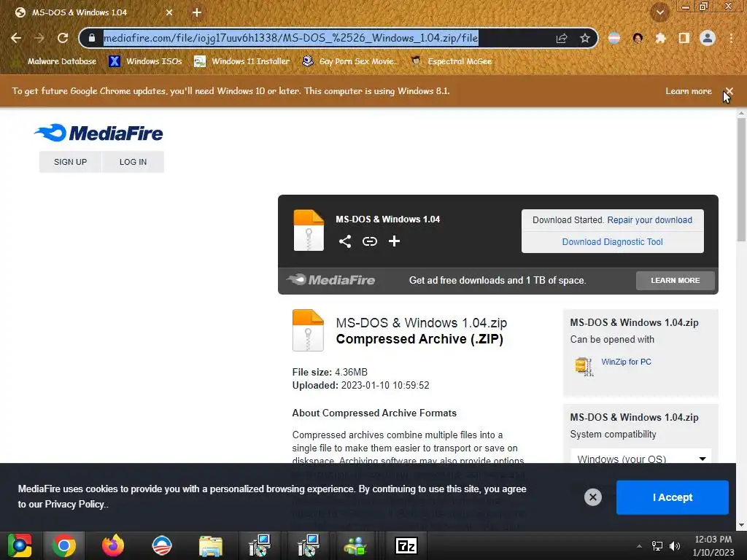Open the Obama-logo taskbar app
This screenshot has width=747, height=560.
pos(161,545)
